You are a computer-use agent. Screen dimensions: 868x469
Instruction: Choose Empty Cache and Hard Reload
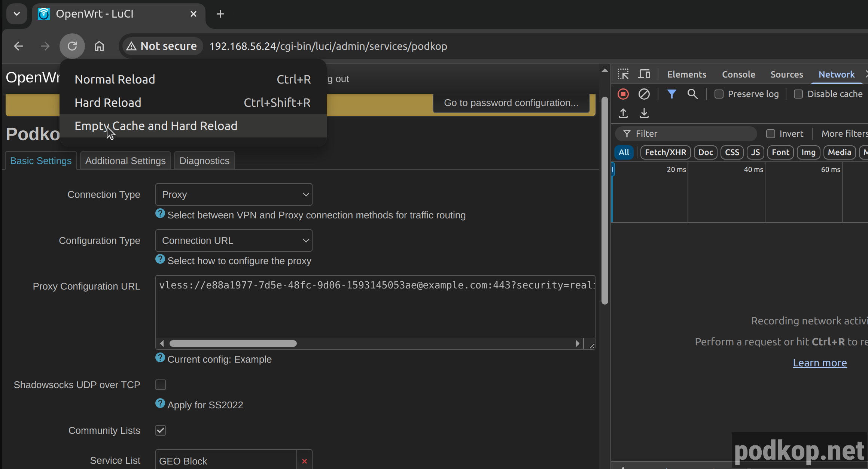(x=156, y=126)
